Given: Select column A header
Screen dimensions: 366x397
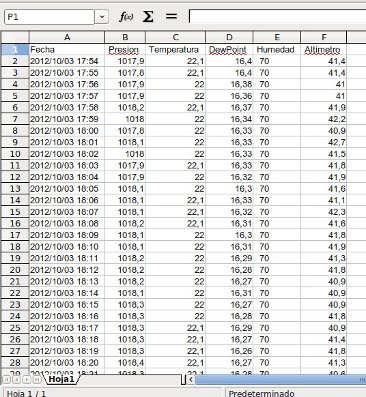Looking at the screenshot, I should [x=67, y=37].
